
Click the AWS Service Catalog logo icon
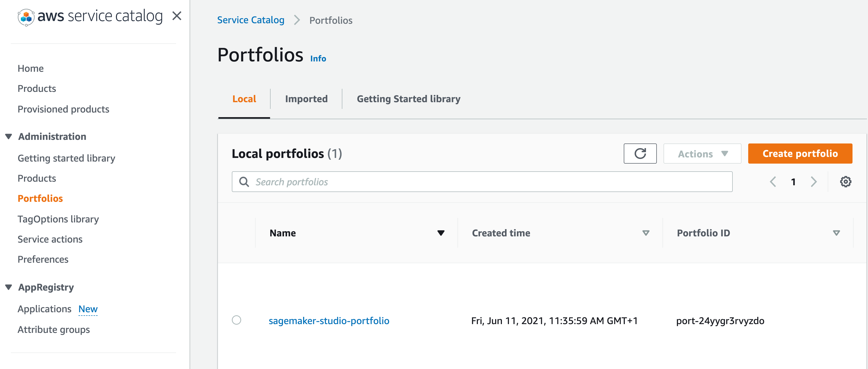click(x=26, y=17)
